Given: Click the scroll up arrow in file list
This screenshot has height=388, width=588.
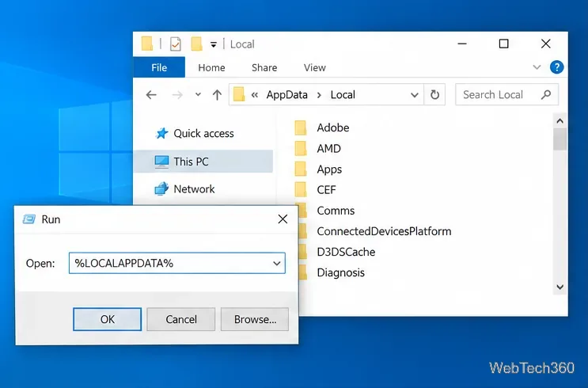Looking at the screenshot, I should [560, 121].
